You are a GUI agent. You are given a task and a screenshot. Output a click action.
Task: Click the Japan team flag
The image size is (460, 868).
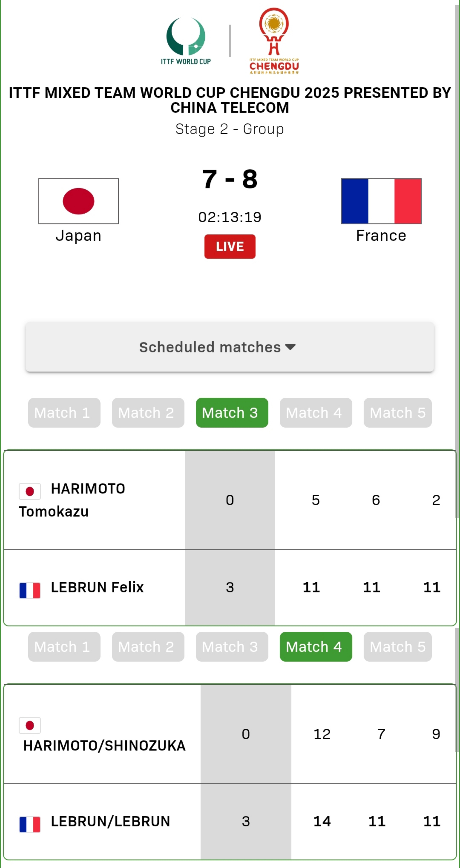79,201
